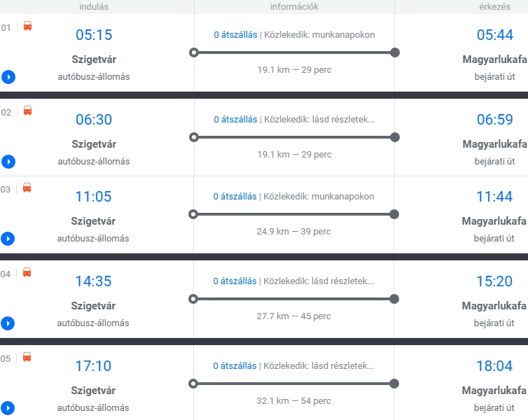Open the blue arrow for the 14:35 trip

8,323
